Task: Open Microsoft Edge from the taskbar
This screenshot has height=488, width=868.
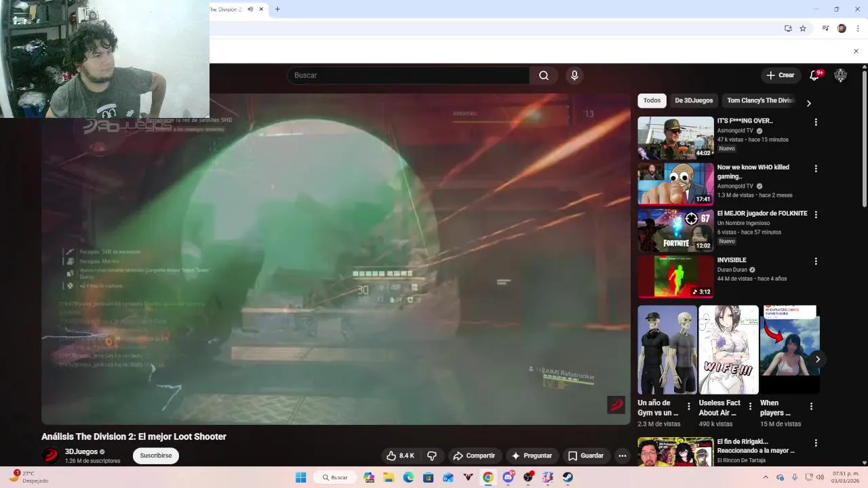Action: pos(408,477)
